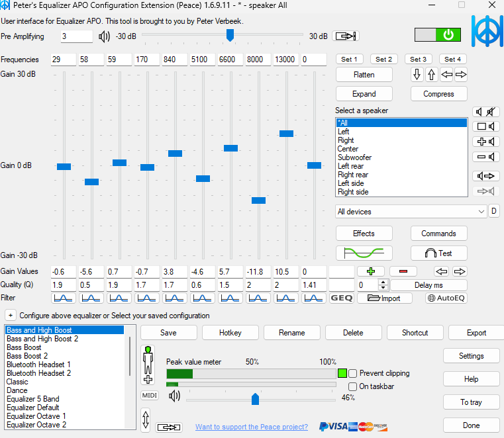
Task: Click the volume speaker icon near 46%
Action: pyautogui.click(x=175, y=396)
